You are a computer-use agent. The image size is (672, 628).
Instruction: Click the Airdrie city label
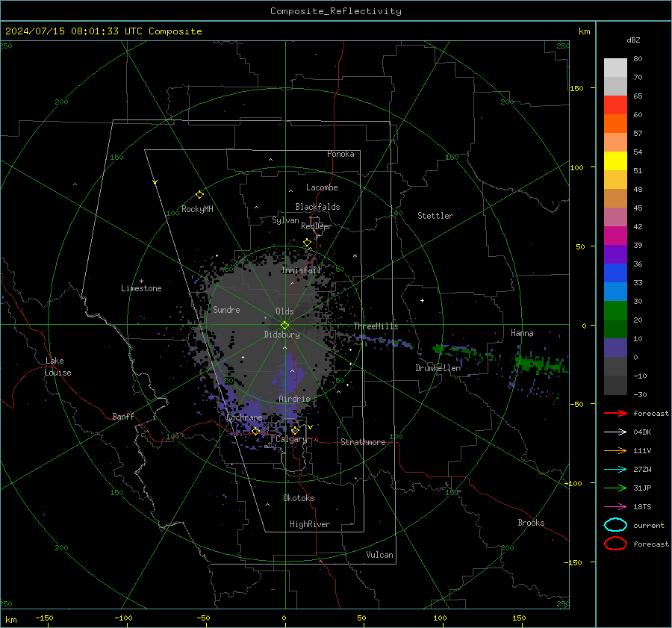[x=294, y=399]
